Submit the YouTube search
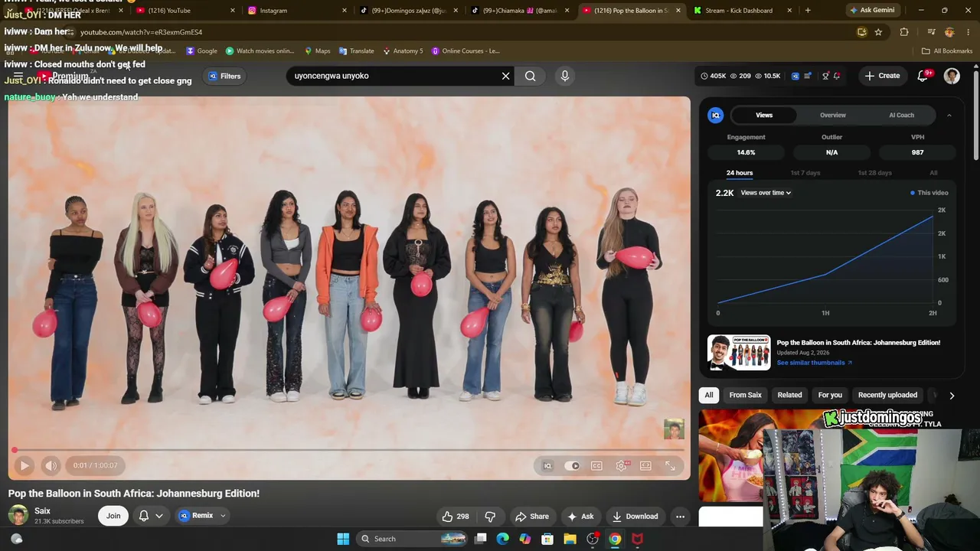 click(530, 76)
